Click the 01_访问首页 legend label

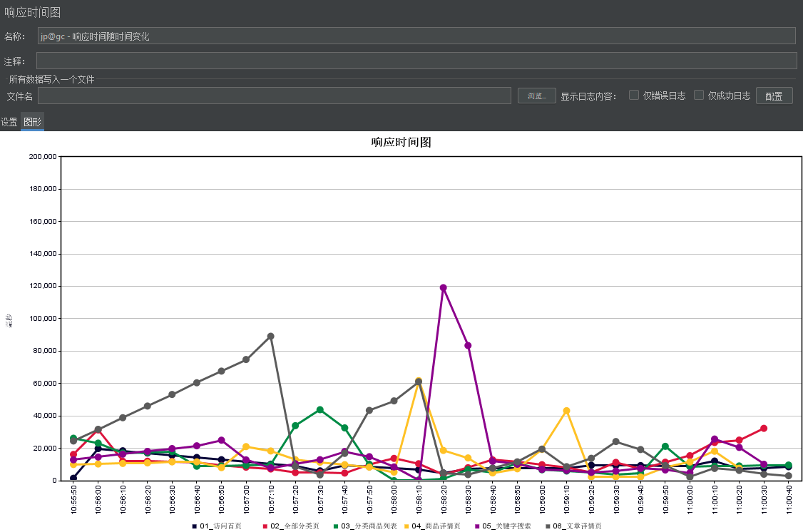[221, 526]
